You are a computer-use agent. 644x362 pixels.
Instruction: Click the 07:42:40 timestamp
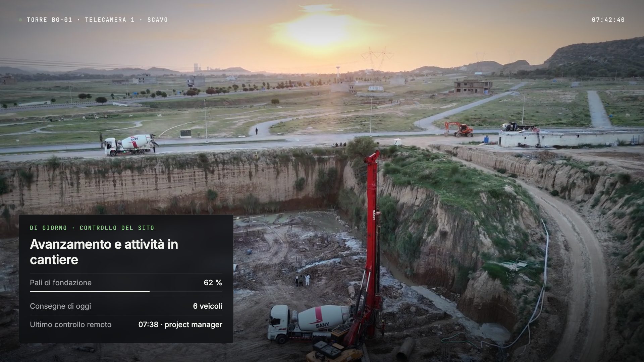coord(608,20)
